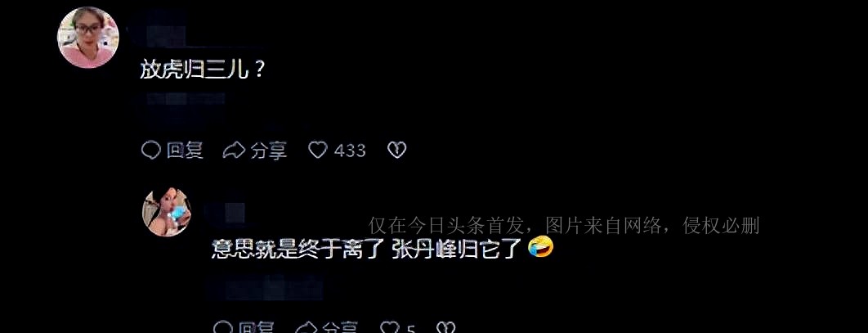The image size is (868, 333).
Task: Dislike the 放虎归三儿 comment with broken heart
Action: (397, 150)
